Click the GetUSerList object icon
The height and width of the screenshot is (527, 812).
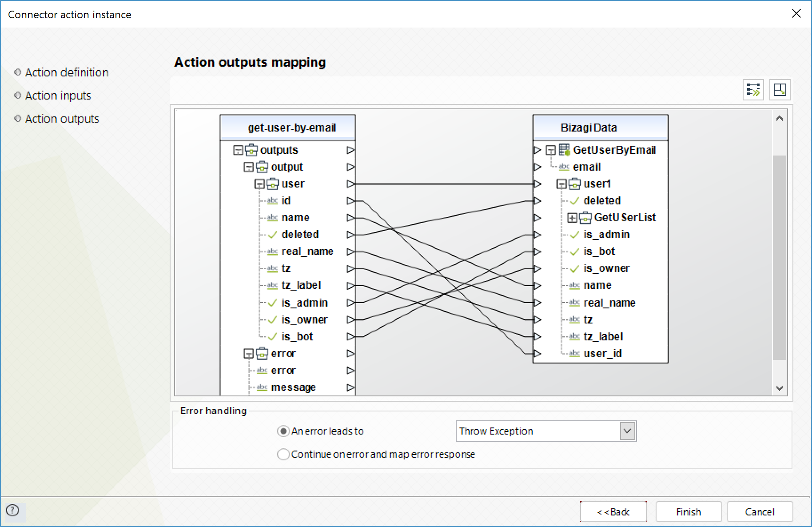tap(585, 217)
